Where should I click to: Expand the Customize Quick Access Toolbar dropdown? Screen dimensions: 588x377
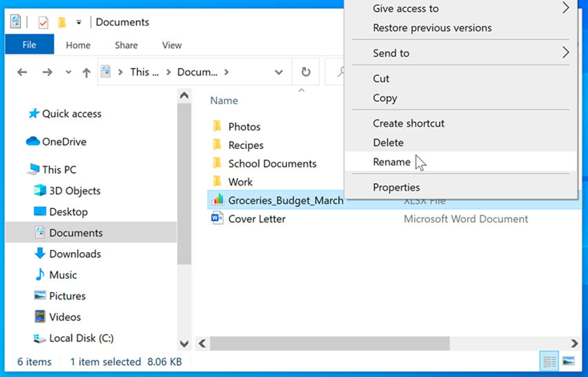click(x=79, y=22)
